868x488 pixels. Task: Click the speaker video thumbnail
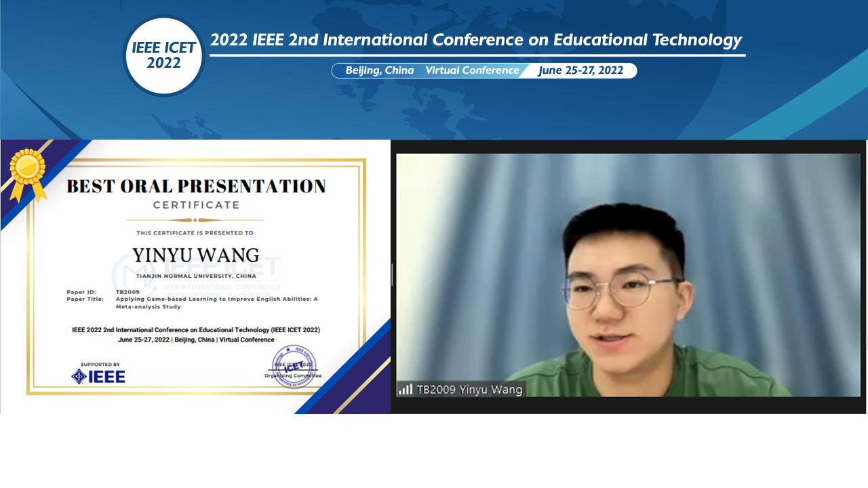[628, 275]
